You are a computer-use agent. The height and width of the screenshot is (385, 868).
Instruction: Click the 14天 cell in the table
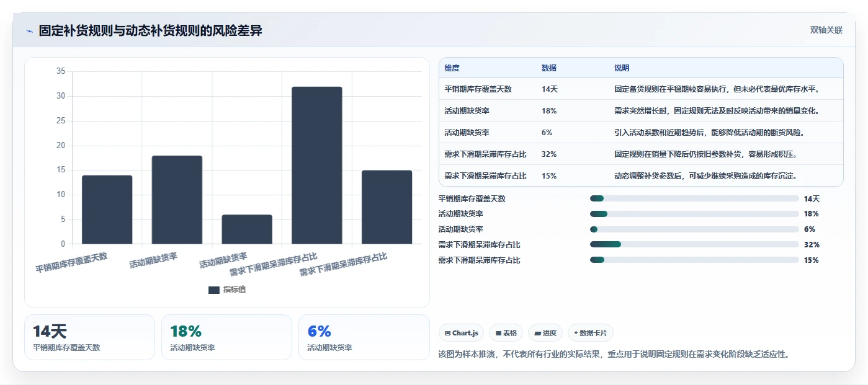click(550, 89)
